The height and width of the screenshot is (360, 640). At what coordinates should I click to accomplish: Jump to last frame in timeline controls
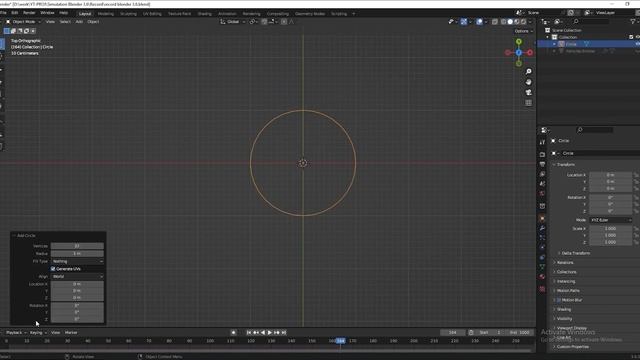[x=284, y=333]
